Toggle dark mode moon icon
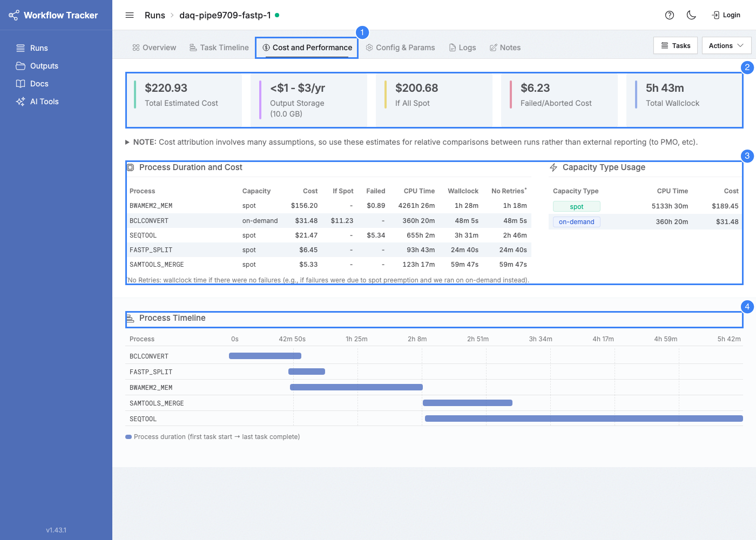 click(x=691, y=15)
